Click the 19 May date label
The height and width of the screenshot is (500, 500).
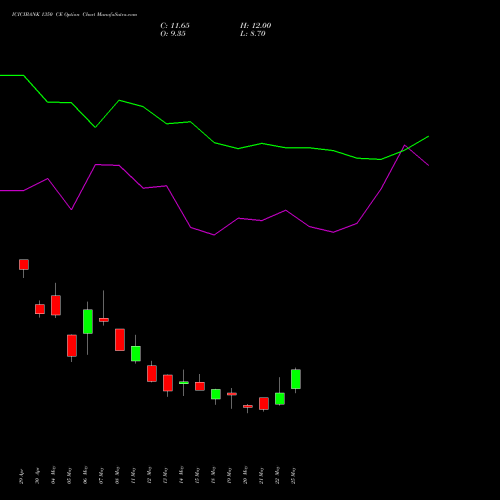pyautogui.click(x=229, y=476)
